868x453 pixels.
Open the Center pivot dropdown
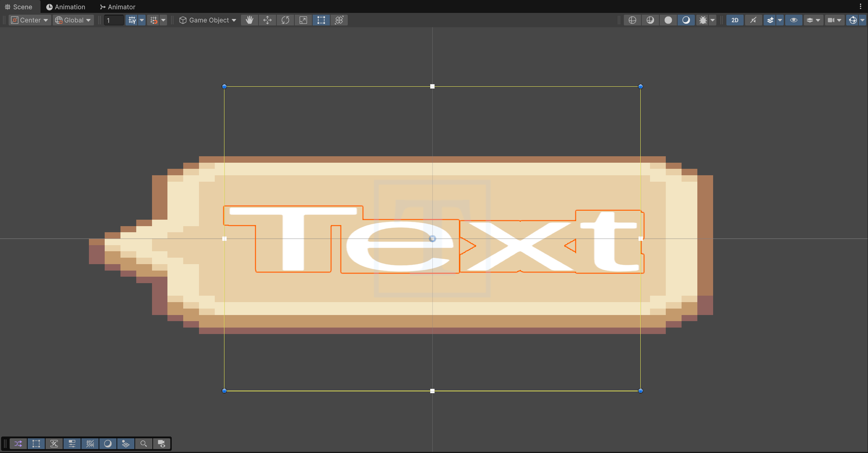pyautogui.click(x=30, y=20)
